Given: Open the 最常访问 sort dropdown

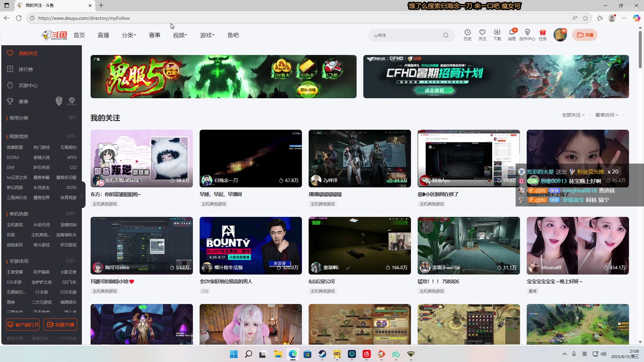Looking at the screenshot, I should coord(607,115).
